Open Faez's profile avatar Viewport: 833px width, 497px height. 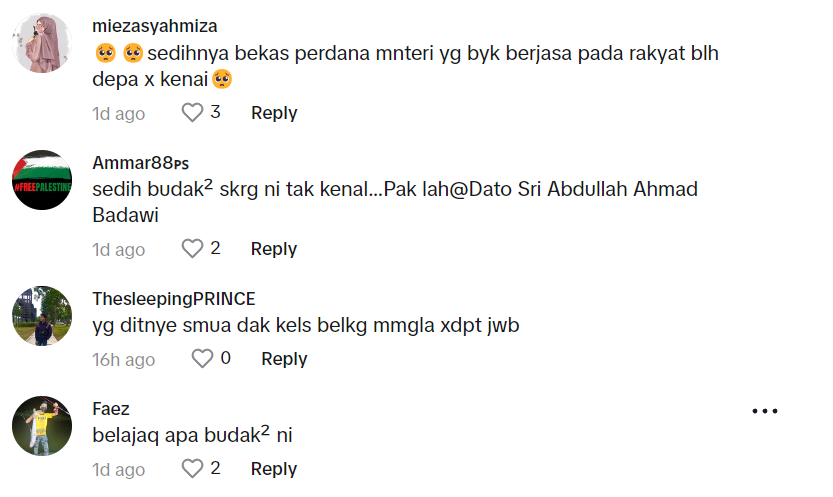42,426
